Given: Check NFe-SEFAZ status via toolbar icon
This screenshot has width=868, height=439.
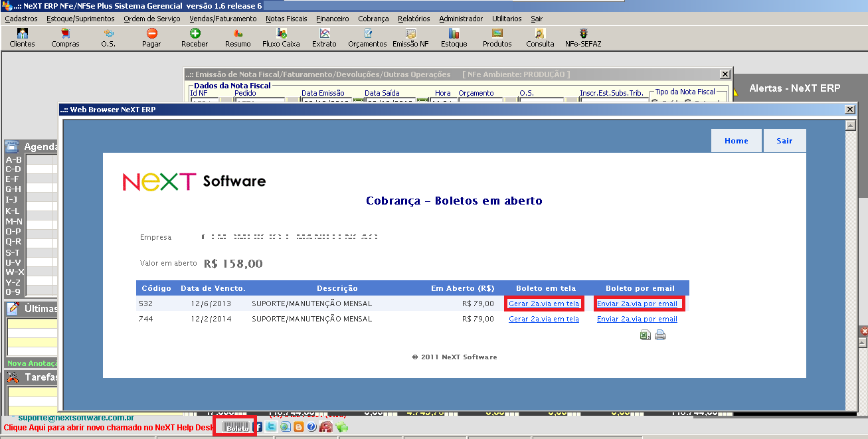Looking at the screenshot, I should tap(582, 37).
